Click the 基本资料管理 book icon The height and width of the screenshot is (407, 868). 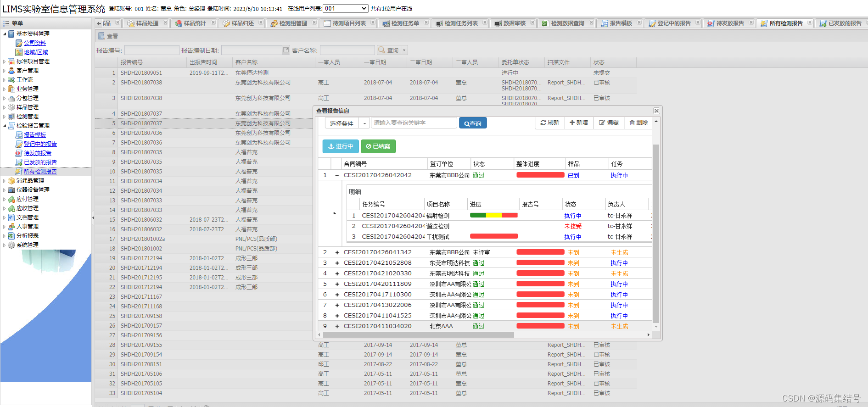pyautogui.click(x=11, y=34)
